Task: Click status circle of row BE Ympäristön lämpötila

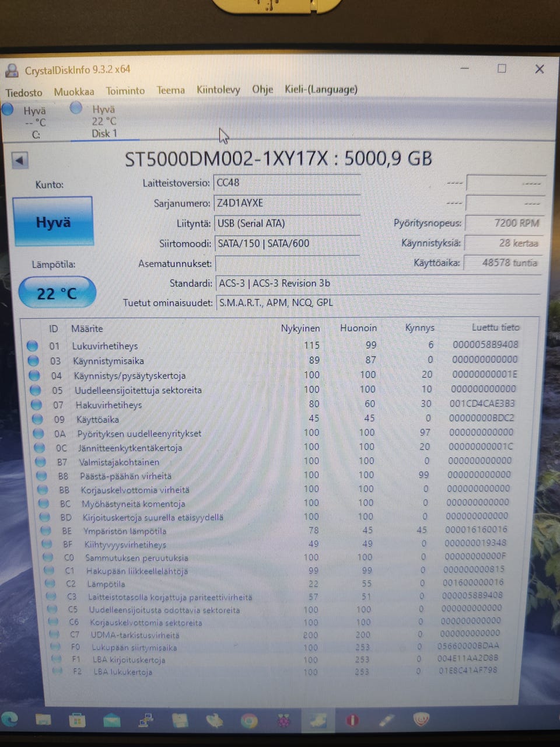Action: [46, 531]
